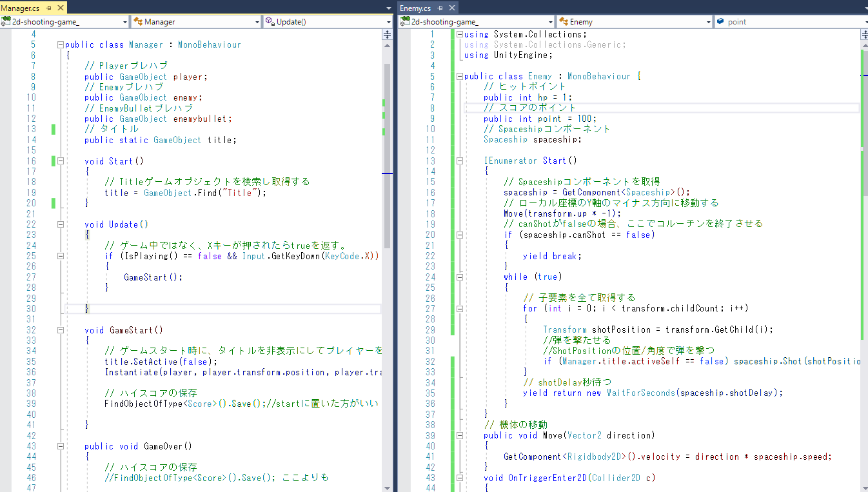The width and height of the screenshot is (868, 492).
Task: Click the spaceship = GetComponent<Spaceship>() line
Action: (597, 192)
